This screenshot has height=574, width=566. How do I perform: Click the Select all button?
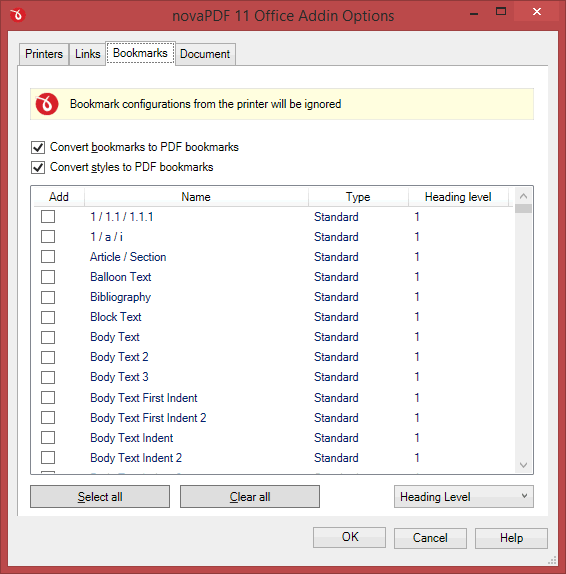point(100,497)
